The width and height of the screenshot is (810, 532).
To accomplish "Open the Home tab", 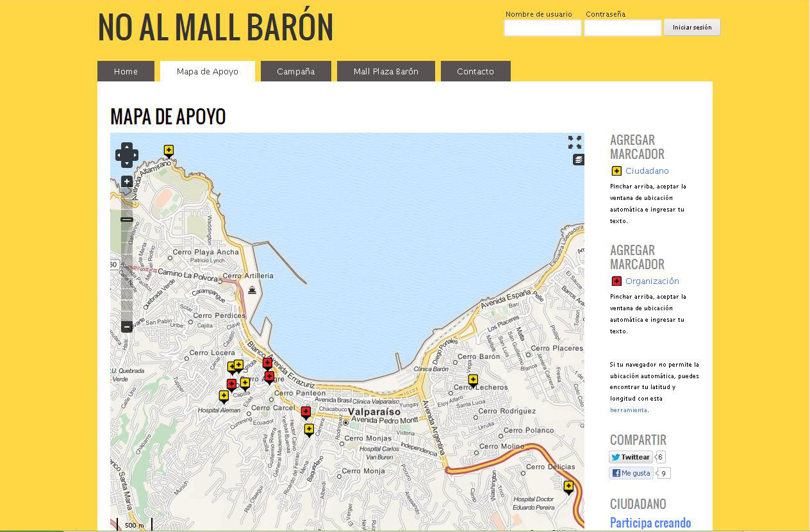I will pyautogui.click(x=126, y=71).
